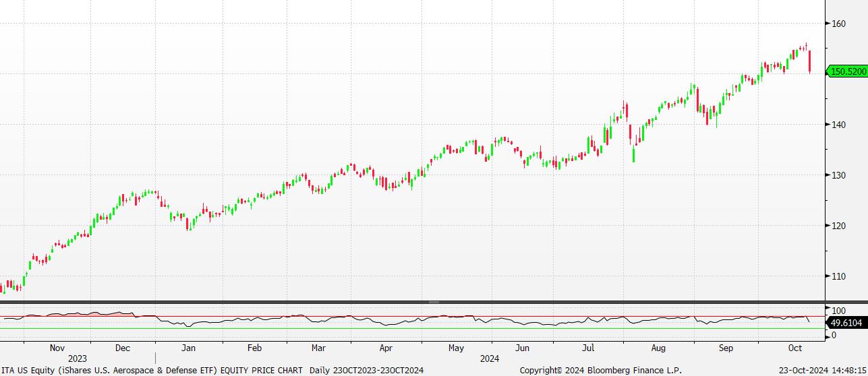Image resolution: width=868 pixels, height=376 pixels.
Task: Click the 2024 year label
Action: point(490,358)
